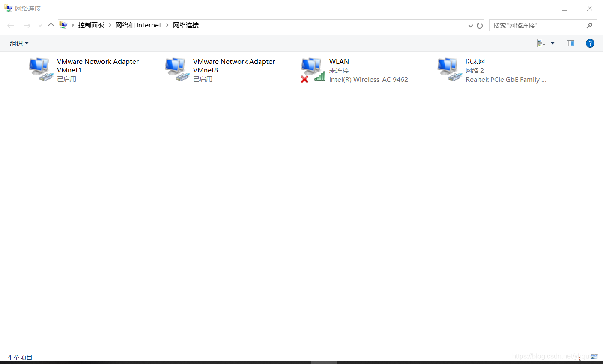
Task: Close the 网络连接 window
Action: (x=590, y=8)
